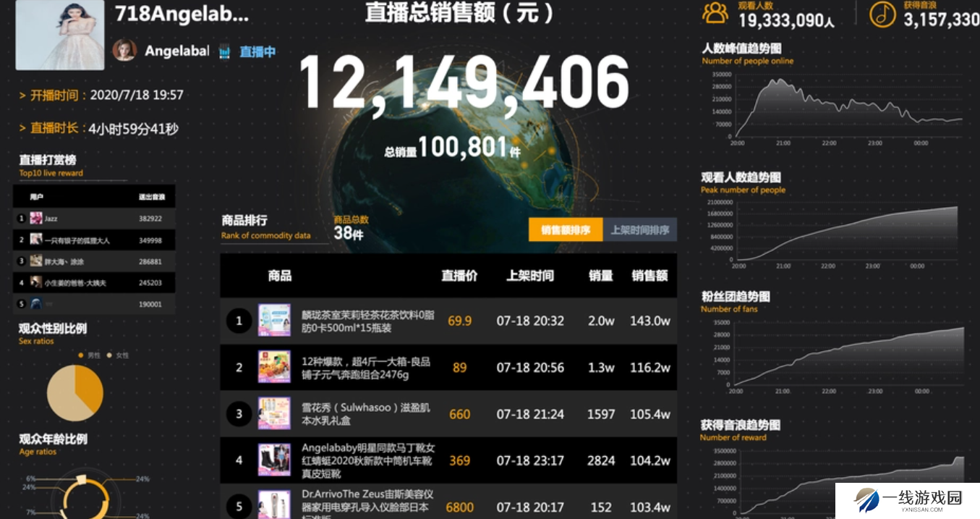Click the tea drink product thumbnail

(274, 321)
